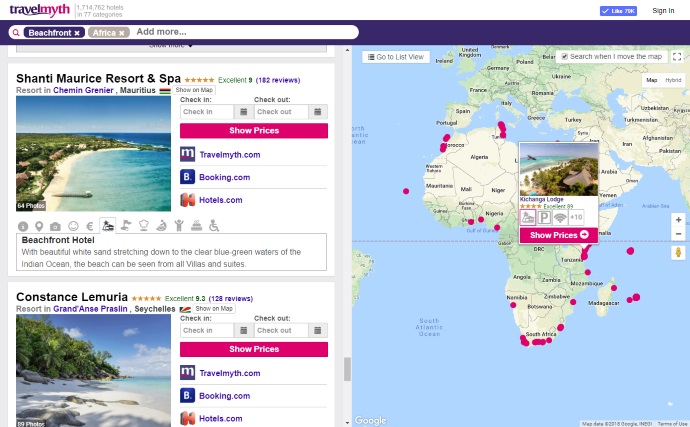Viewport: 690px width, 427px height.
Task: Open Hotels.com link for Shanti Maurice
Action: tap(220, 200)
